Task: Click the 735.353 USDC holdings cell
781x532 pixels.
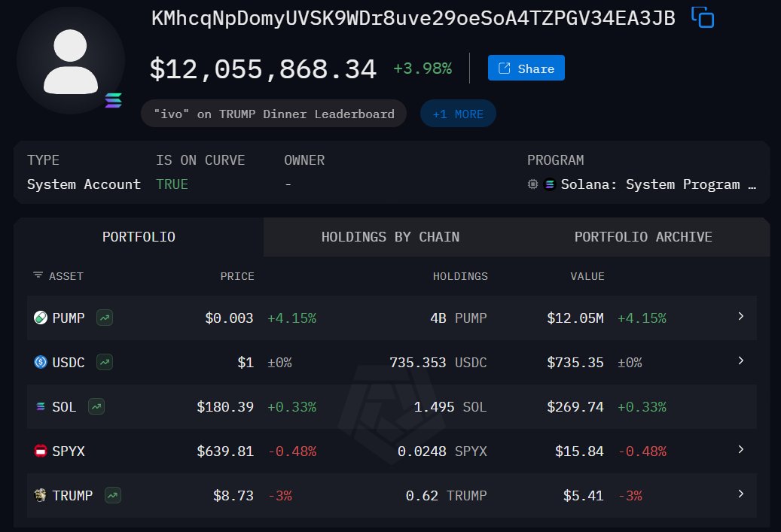Action: (x=438, y=362)
